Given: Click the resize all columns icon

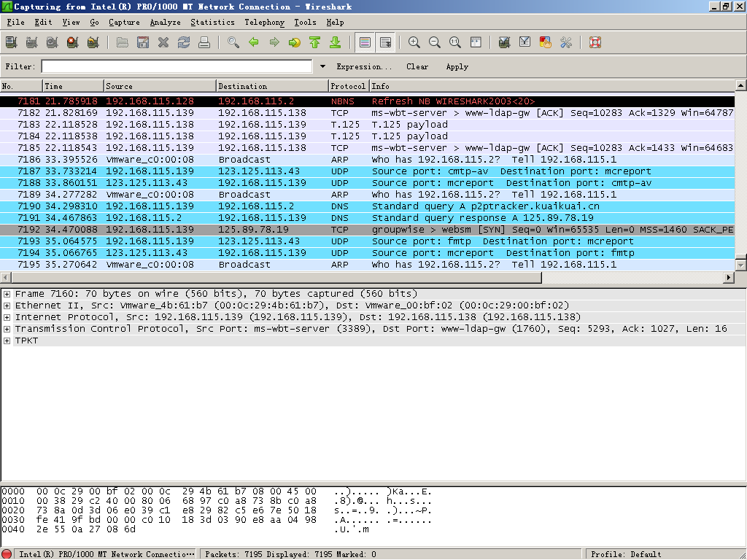Looking at the screenshot, I should pyautogui.click(x=476, y=42).
